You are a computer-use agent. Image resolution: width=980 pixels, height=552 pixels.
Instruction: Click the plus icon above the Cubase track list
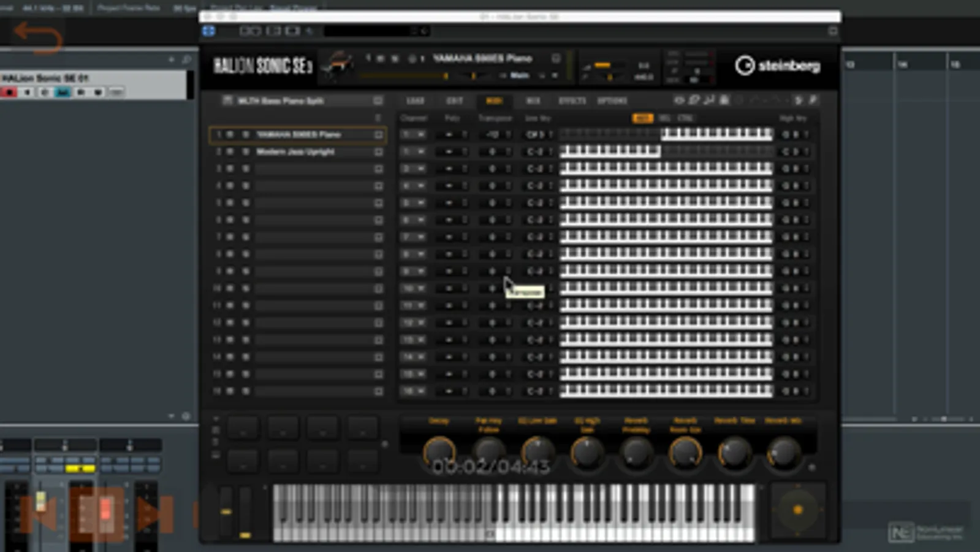(x=171, y=59)
